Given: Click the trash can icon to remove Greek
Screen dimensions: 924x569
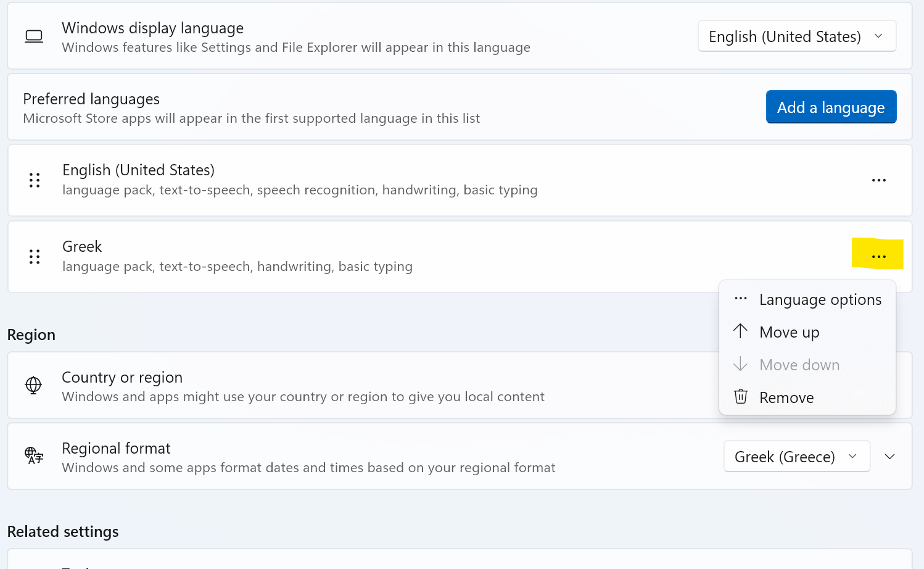Looking at the screenshot, I should click(x=741, y=397).
